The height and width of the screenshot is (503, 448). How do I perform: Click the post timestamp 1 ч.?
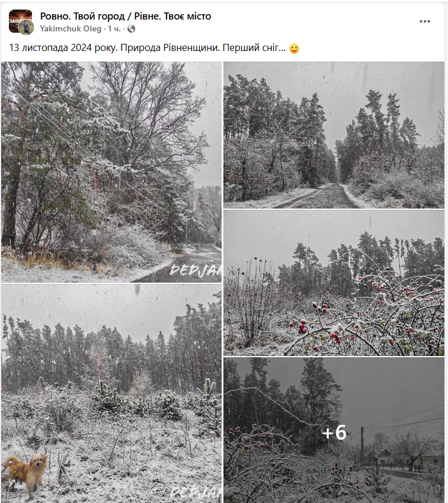click(114, 29)
